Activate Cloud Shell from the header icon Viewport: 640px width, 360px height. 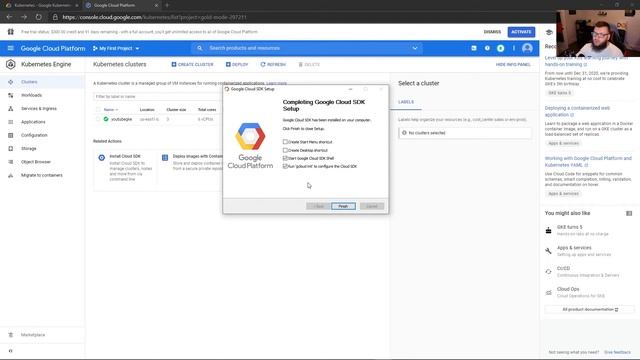(x=473, y=48)
